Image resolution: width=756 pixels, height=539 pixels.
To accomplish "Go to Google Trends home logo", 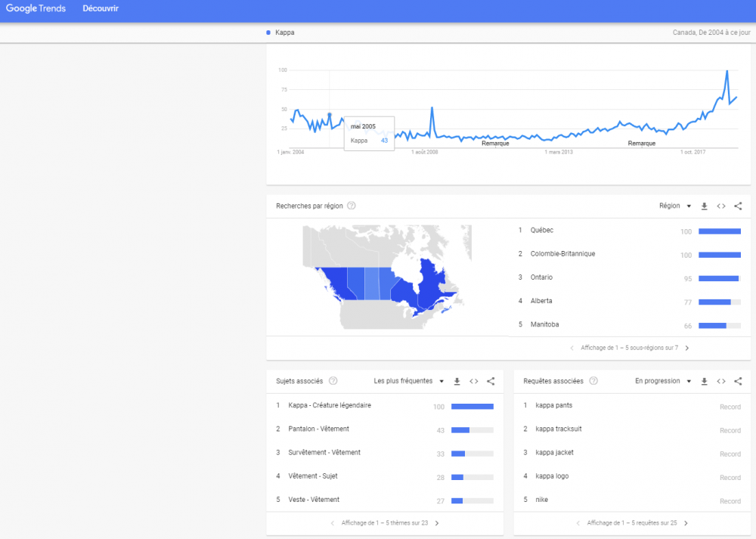I will [36, 9].
